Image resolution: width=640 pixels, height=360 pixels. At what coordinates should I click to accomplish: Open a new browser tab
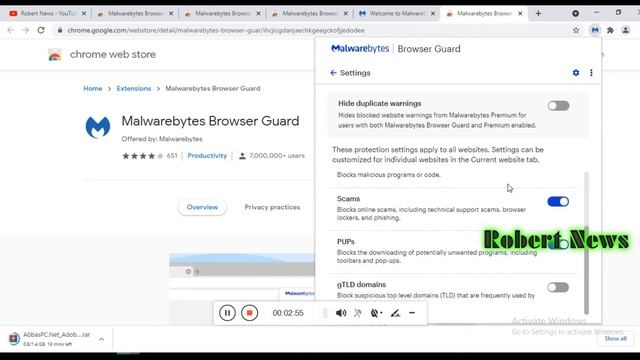click(538, 13)
